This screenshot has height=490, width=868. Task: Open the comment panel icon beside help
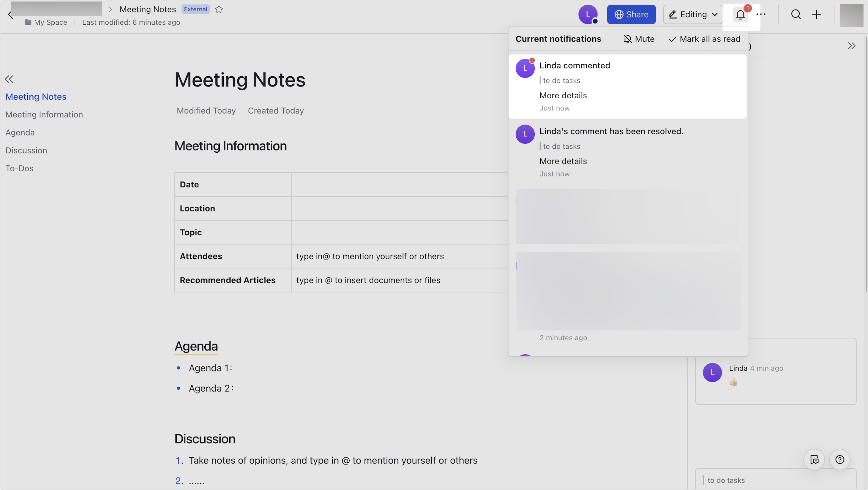click(814, 459)
